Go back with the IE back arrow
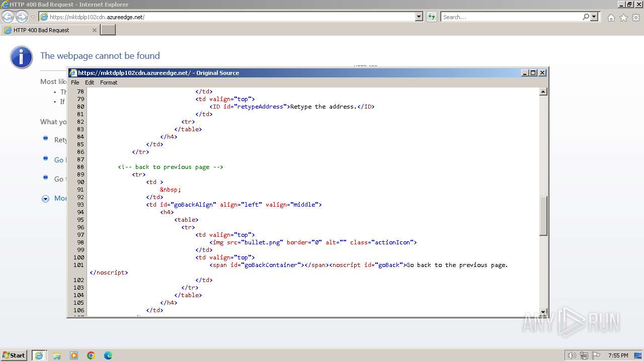The width and height of the screenshot is (644, 362). coord(8,17)
